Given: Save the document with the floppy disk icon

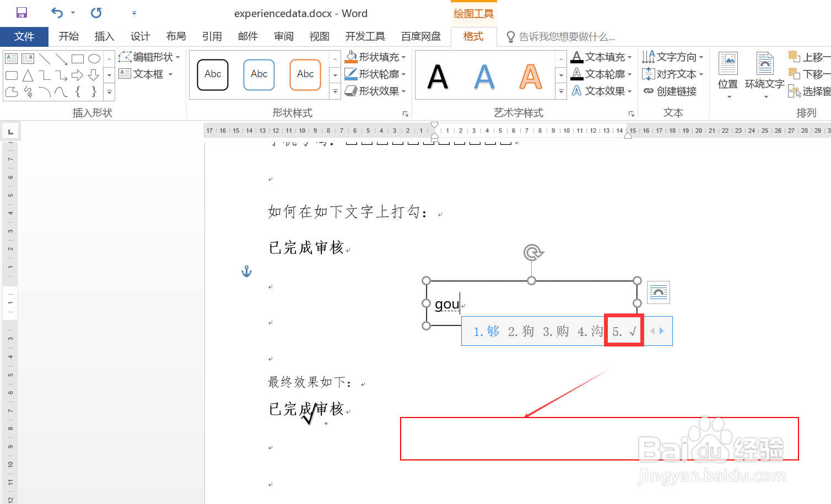Looking at the screenshot, I should click(21, 13).
